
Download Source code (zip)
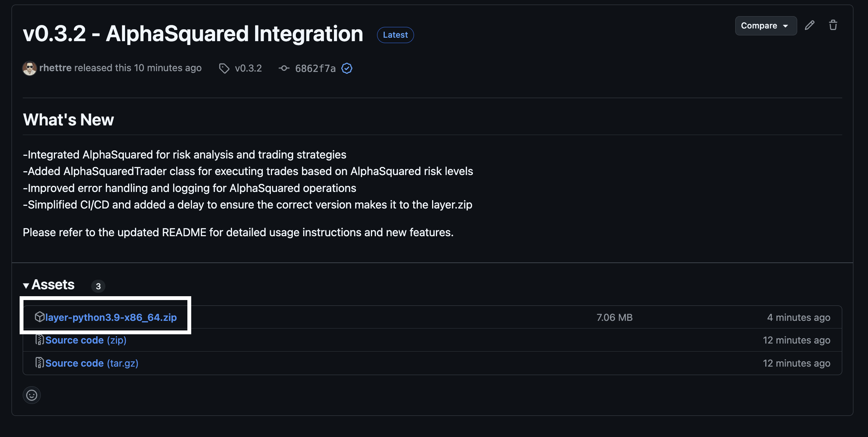86,340
